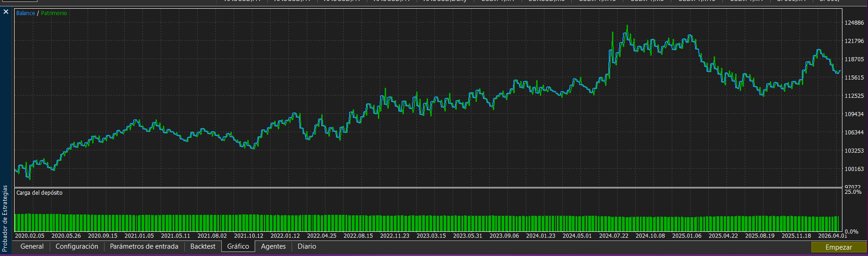868x256 pixels.
Task: Click the 2023.05.31 date label
Action: 468,236
